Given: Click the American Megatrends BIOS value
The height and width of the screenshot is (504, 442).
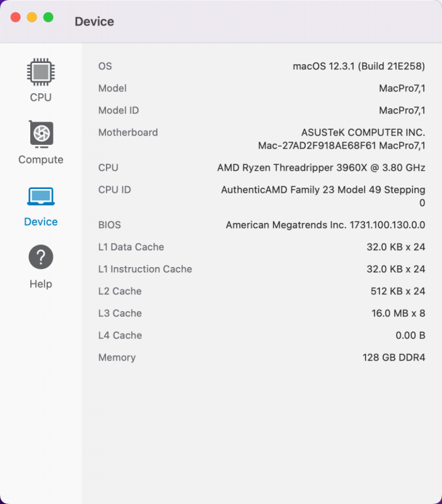Looking at the screenshot, I should (x=325, y=225).
